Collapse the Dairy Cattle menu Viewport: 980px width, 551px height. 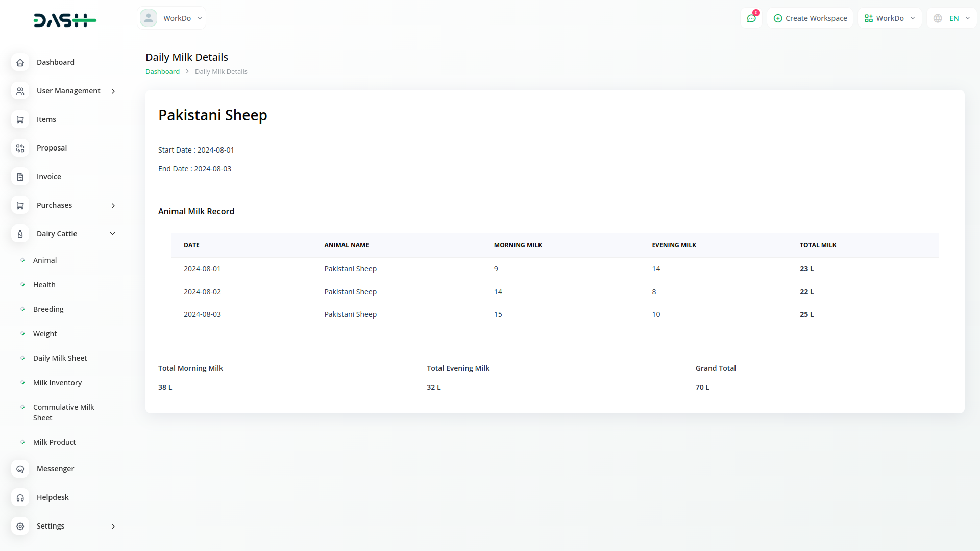click(113, 234)
